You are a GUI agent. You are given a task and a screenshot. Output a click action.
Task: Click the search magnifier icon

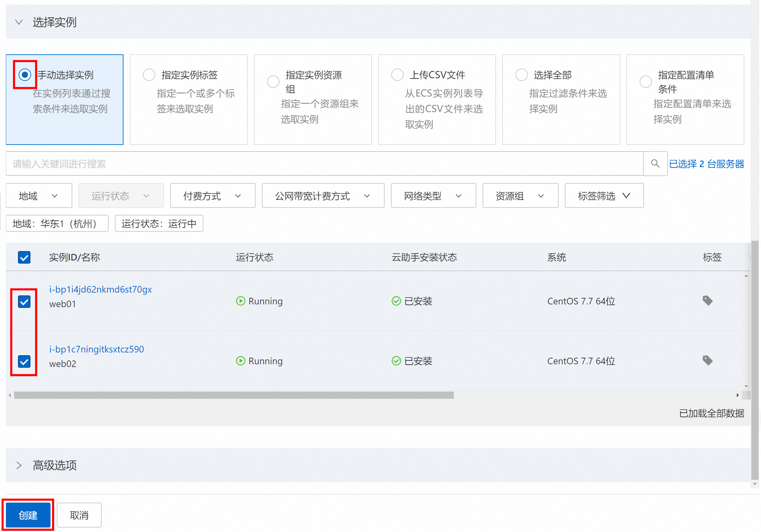tap(655, 164)
